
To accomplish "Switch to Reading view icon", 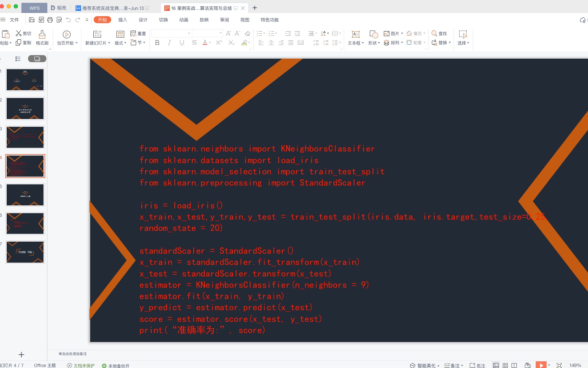I will (x=514, y=366).
